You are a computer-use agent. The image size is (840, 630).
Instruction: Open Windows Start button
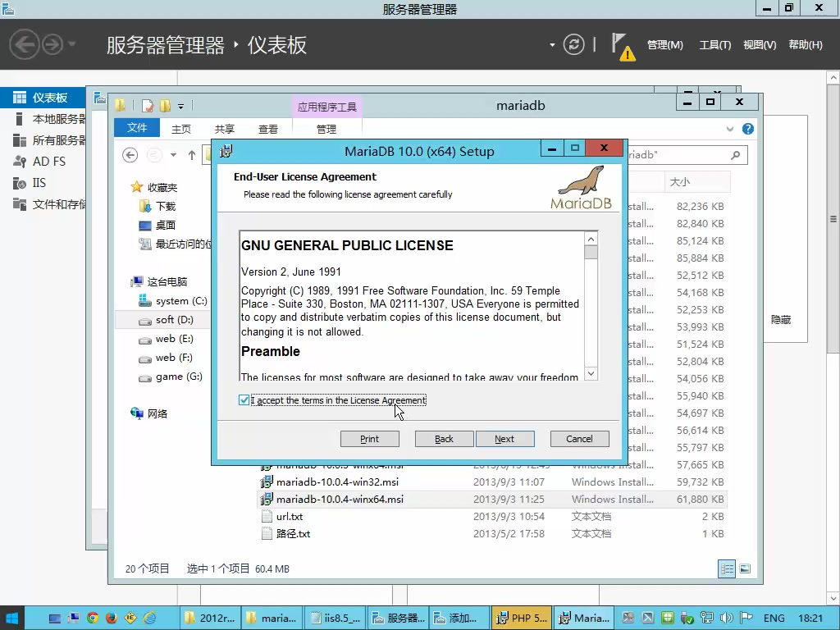(11, 619)
